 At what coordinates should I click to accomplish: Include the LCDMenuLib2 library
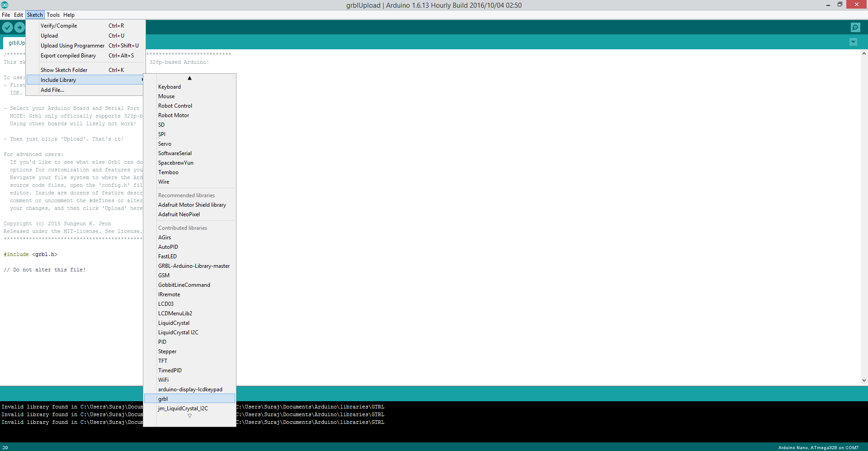pyautogui.click(x=189, y=313)
